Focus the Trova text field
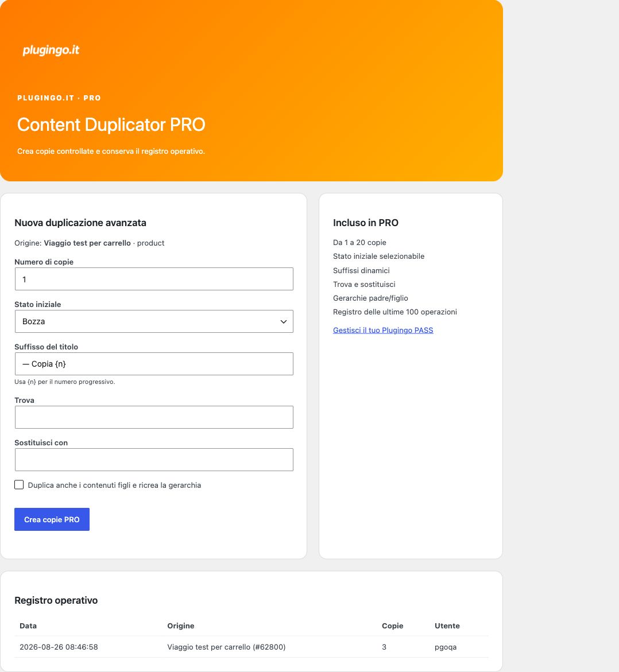This screenshot has width=619, height=672. pos(154,417)
